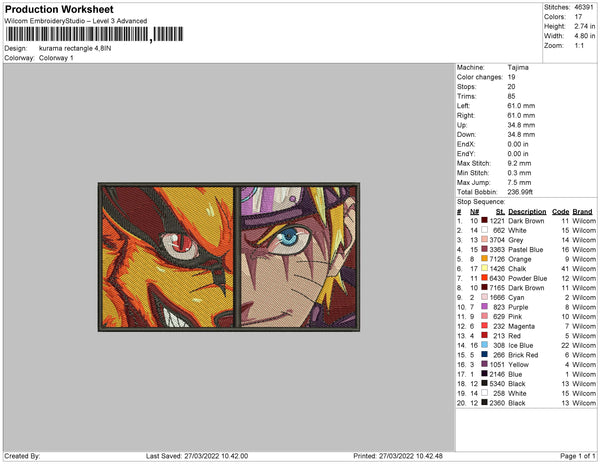This screenshot has width=600, height=464.
Task: Select design name kurama rectangle 4,8IN
Action: [75, 49]
